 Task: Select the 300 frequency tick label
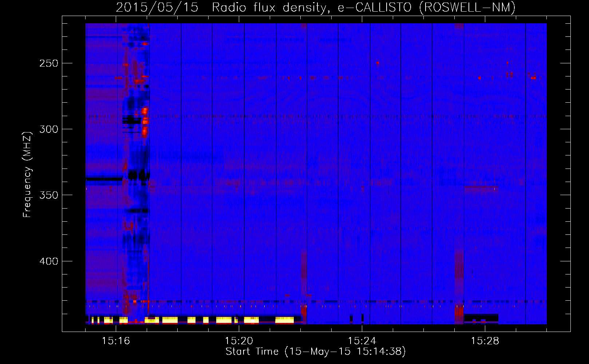[x=49, y=129]
